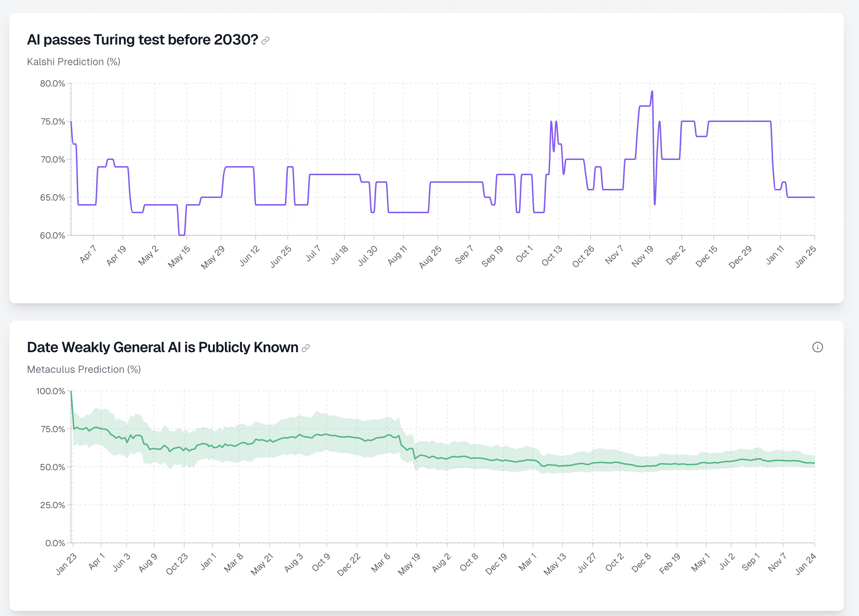Click 'Date Weakly General AI is Publicly Known' heading
This screenshot has width=859, height=616.
click(x=163, y=347)
